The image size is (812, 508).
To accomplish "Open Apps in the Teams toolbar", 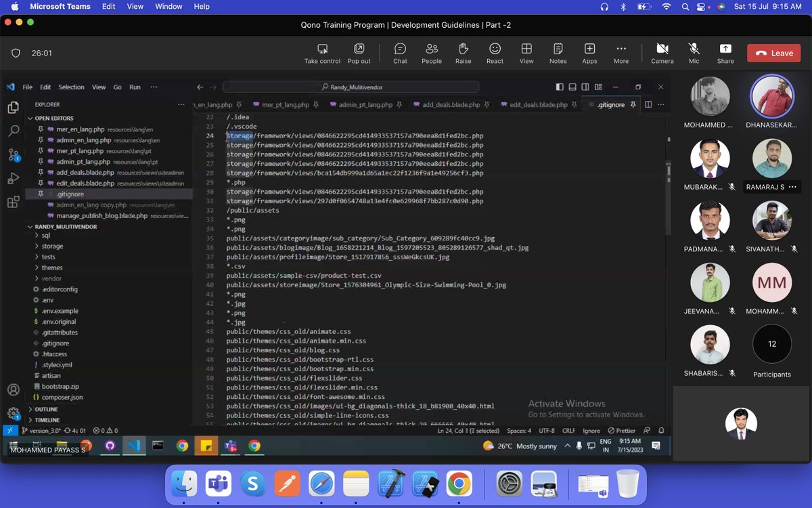I will tap(589, 54).
